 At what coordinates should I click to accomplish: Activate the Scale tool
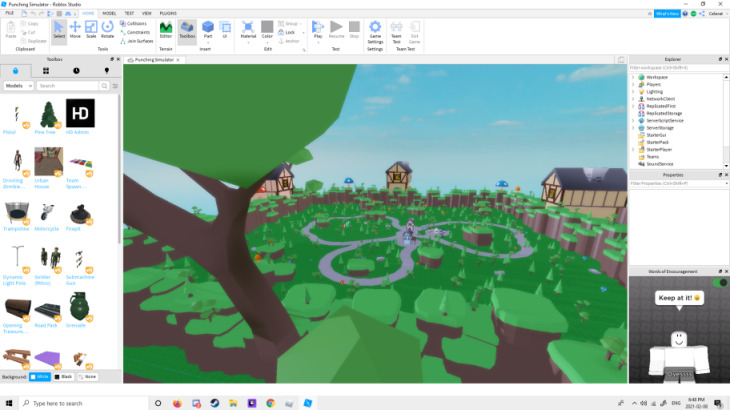[91, 30]
